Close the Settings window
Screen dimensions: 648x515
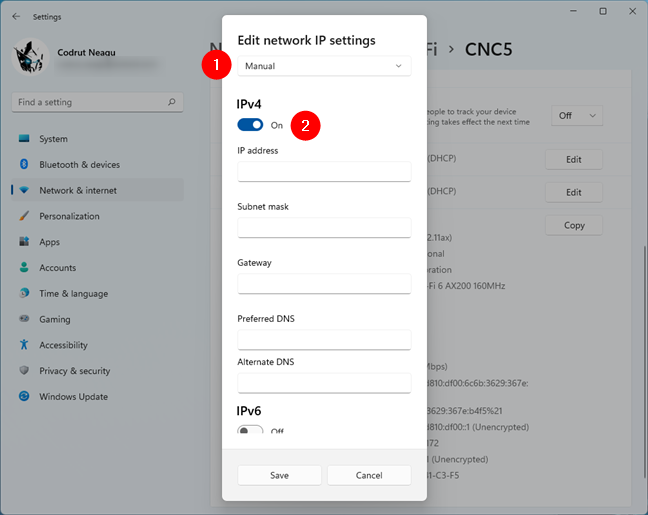coord(632,11)
